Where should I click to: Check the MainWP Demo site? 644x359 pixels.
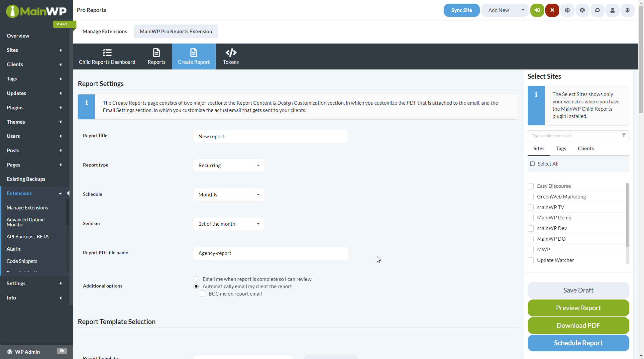531,218
